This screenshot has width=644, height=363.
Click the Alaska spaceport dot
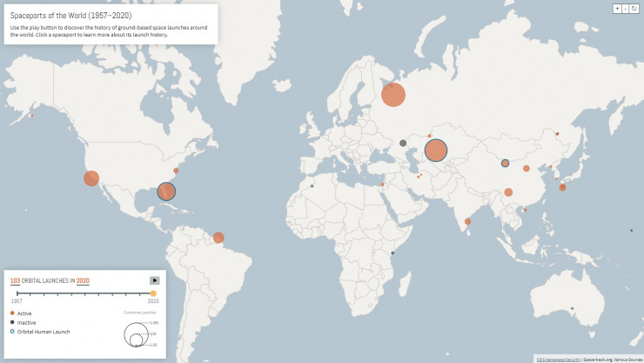(x=31, y=116)
